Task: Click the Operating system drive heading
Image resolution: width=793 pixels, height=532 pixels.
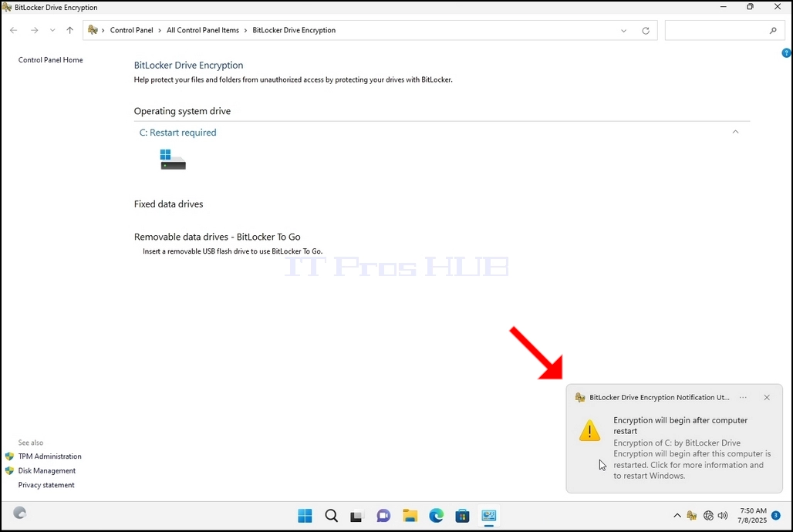Action: coord(182,111)
